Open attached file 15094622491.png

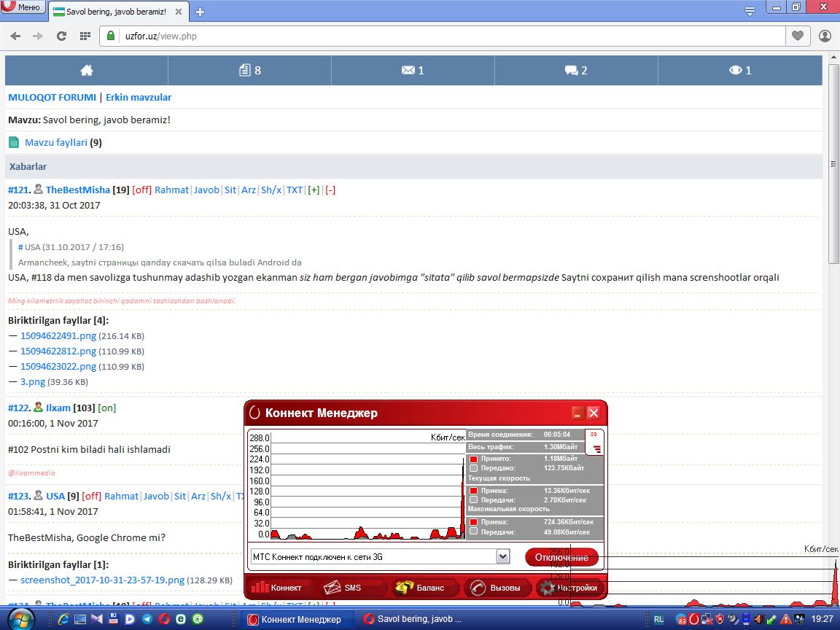pyautogui.click(x=58, y=336)
